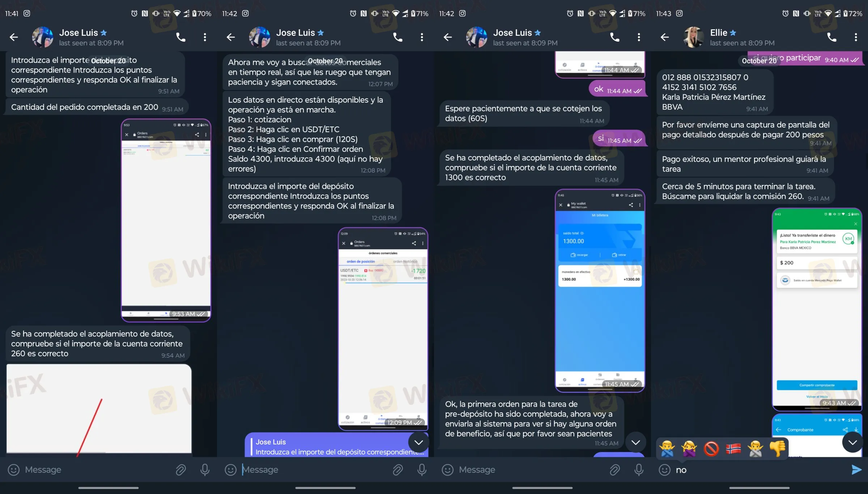Open emoji picker in the third chat
This screenshot has width=868, height=494.
click(448, 469)
